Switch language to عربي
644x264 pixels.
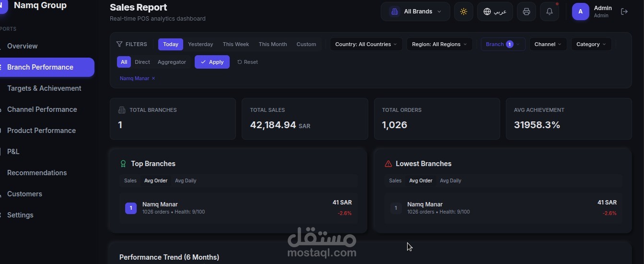click(495, 12)
